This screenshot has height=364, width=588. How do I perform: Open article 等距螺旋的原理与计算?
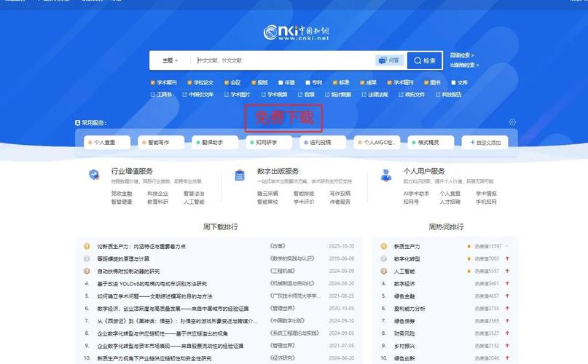(123, 258)
